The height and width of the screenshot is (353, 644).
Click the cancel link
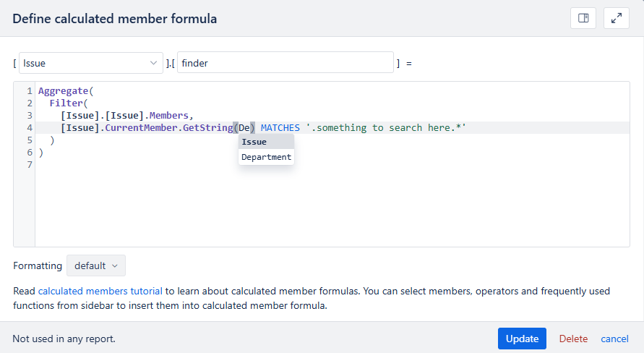point(614,339)
